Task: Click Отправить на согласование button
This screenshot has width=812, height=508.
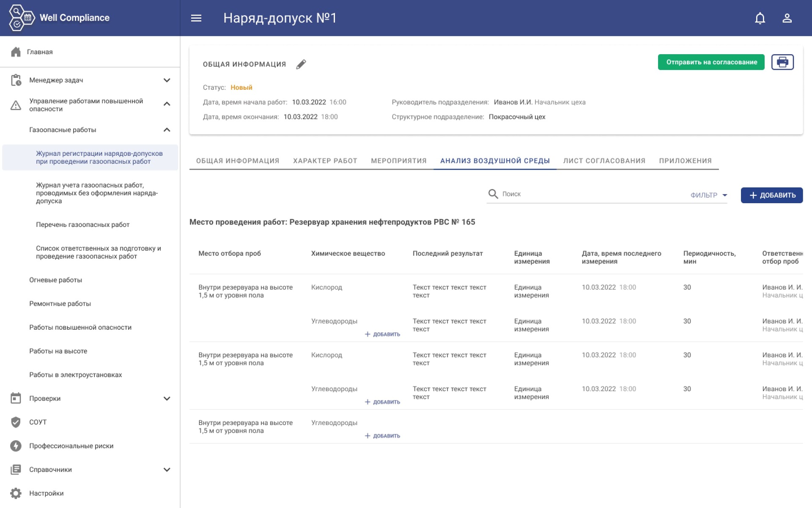Action: tap(711, 62)
